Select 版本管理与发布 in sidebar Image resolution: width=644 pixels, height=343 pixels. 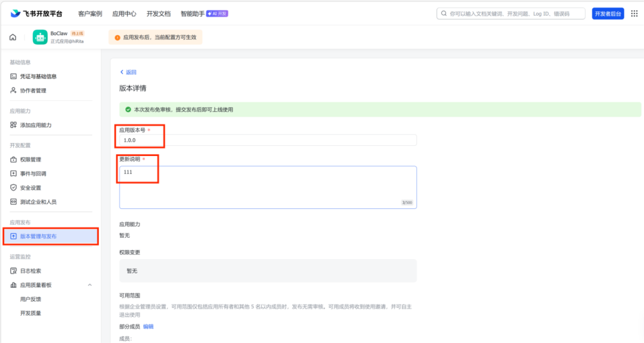click(51, 236)
